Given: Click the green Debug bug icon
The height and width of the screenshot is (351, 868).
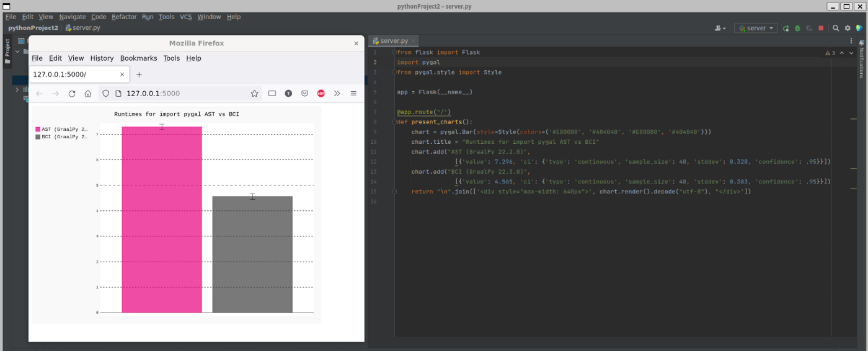Looking at the screenshot, I should coord(797,29).
